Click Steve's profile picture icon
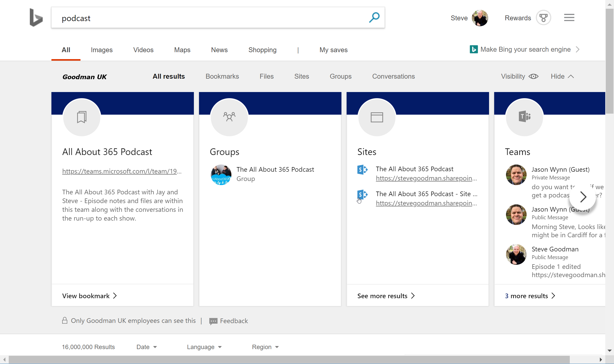This screenshot has height=364, width=614. 480,18
